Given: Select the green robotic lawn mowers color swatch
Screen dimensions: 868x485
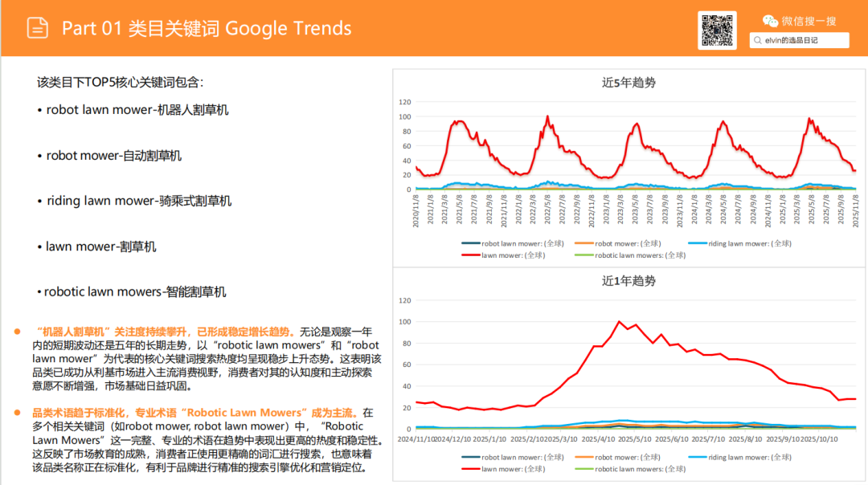Looking at the screenshot, I should 583,255.
